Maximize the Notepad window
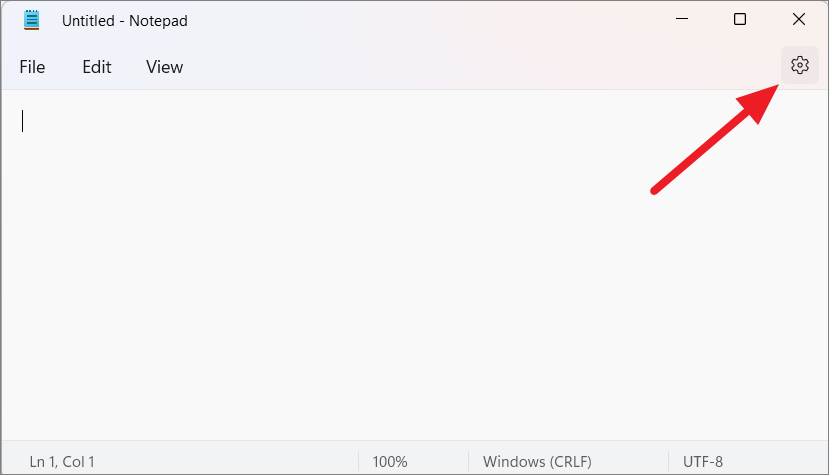 (x=740, y=20)
